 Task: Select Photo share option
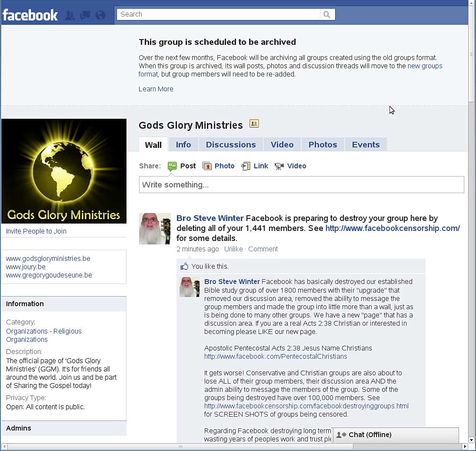coord(224,166)
